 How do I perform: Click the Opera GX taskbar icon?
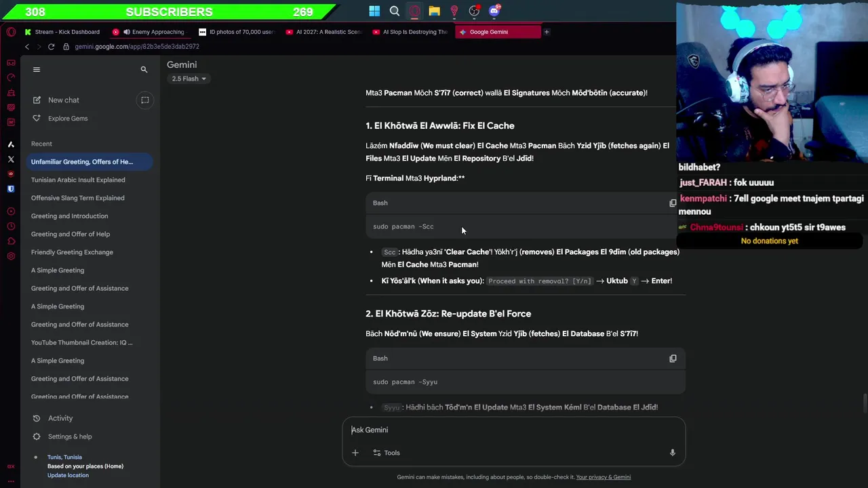click(x=414, y=11)
